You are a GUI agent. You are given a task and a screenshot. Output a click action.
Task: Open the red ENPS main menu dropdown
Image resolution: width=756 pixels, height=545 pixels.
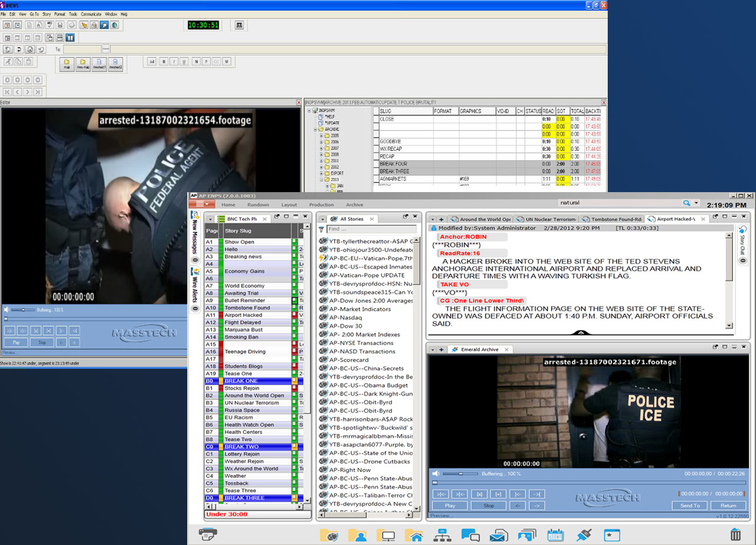pyautogui.click(x=201, y=204)
